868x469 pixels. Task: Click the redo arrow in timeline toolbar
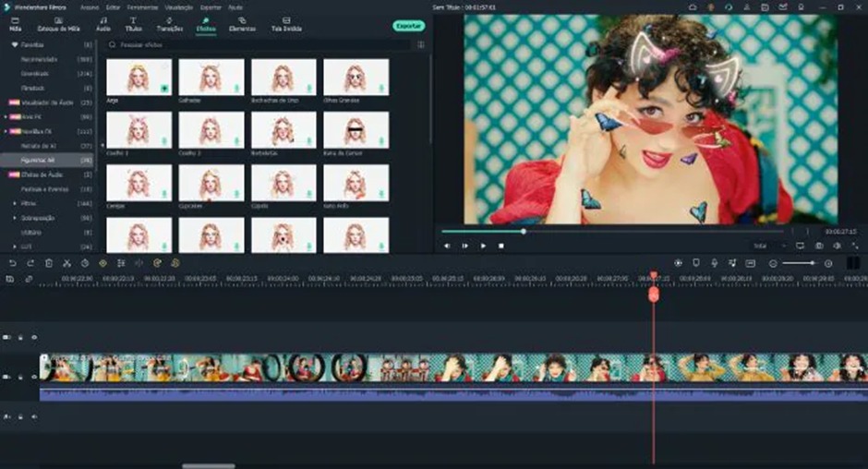(x=30, y=263)
